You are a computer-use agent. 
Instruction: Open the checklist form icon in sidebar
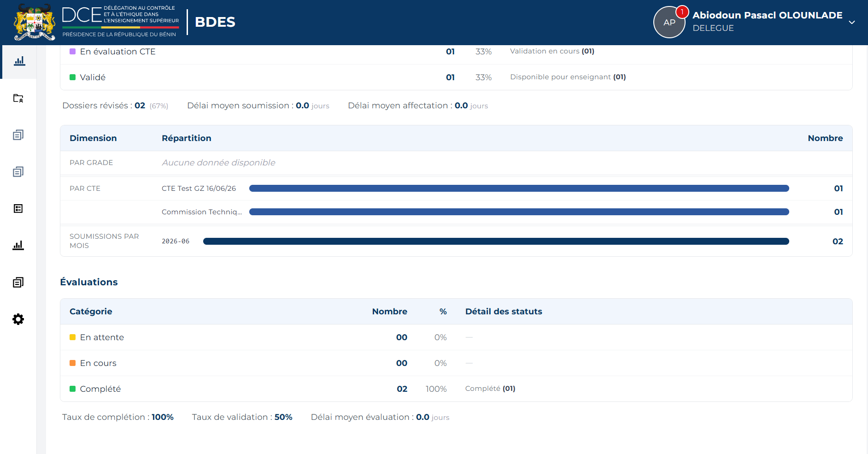(x=18, y=209)
